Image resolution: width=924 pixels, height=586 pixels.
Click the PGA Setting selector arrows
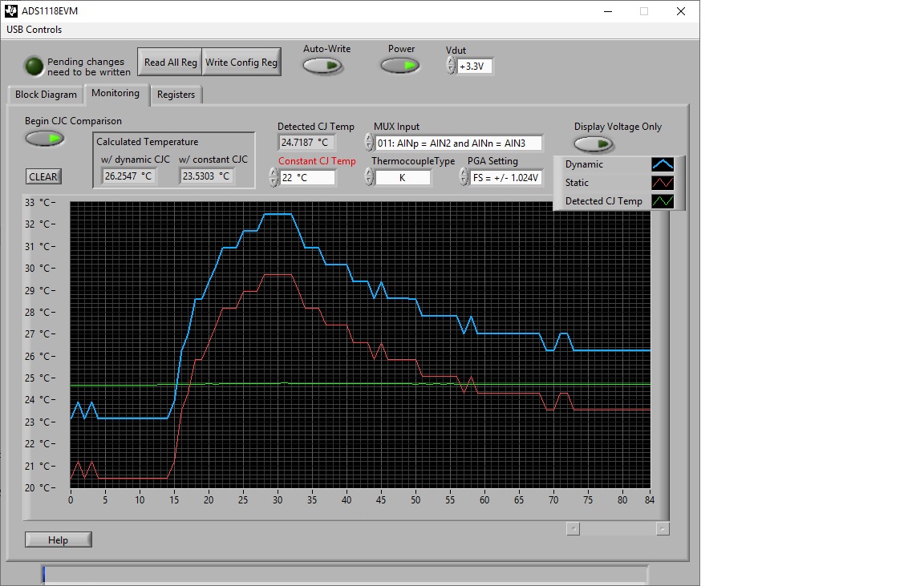(x=464, y=176)
